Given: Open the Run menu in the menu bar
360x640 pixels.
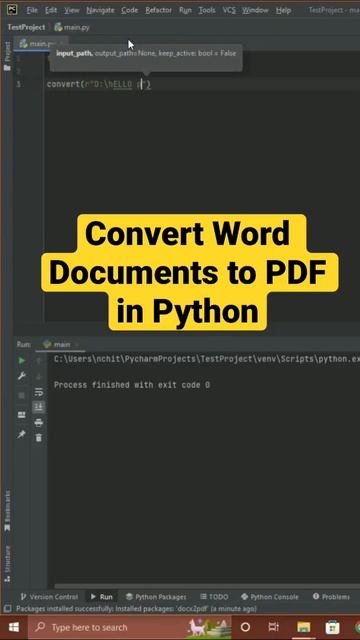Looking at the screenshot, I should coord(185,10).
